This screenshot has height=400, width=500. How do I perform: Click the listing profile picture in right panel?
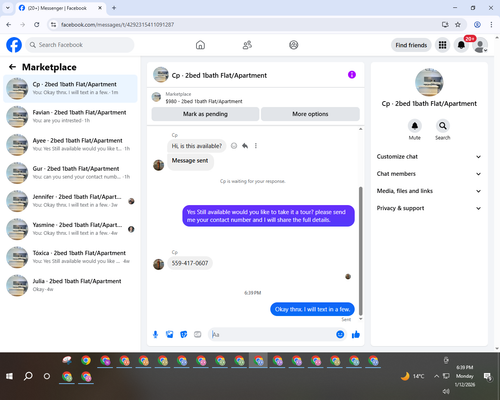point(429,82)
